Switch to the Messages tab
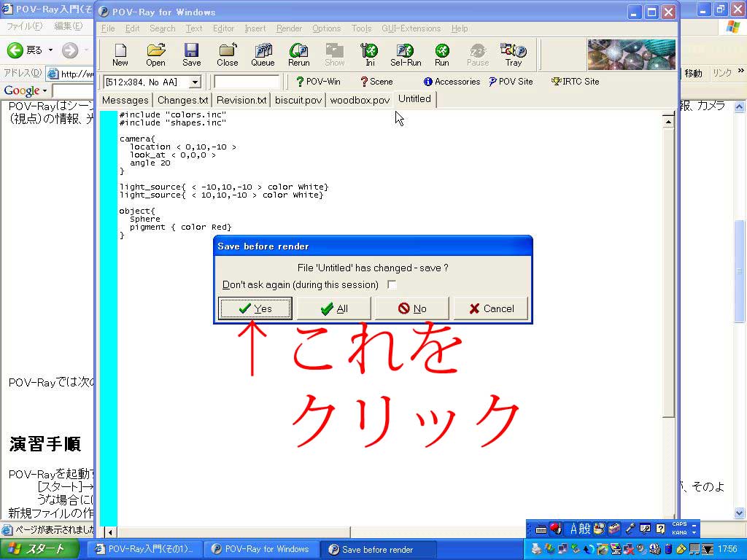Screen dimensions: 747x560 (x=125, y=100)
